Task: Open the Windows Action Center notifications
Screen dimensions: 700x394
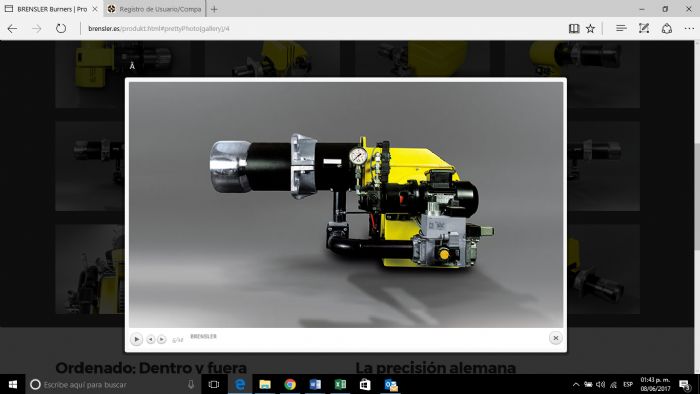Action: coord(685,384)
